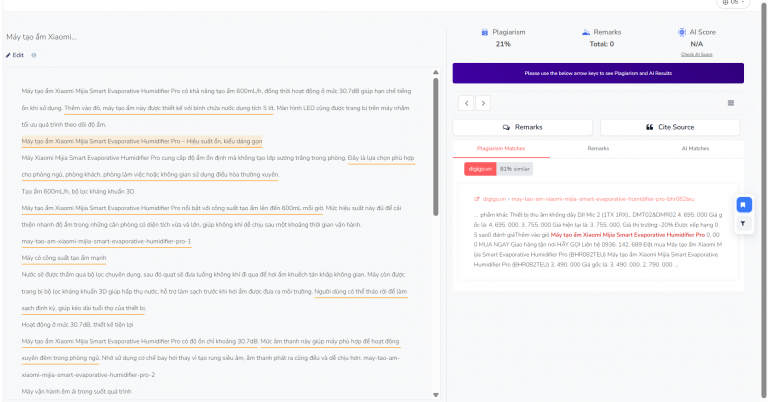Click the Edit pencil button
The width and height of the screenshot is (768, 402).
pos(15,55)
